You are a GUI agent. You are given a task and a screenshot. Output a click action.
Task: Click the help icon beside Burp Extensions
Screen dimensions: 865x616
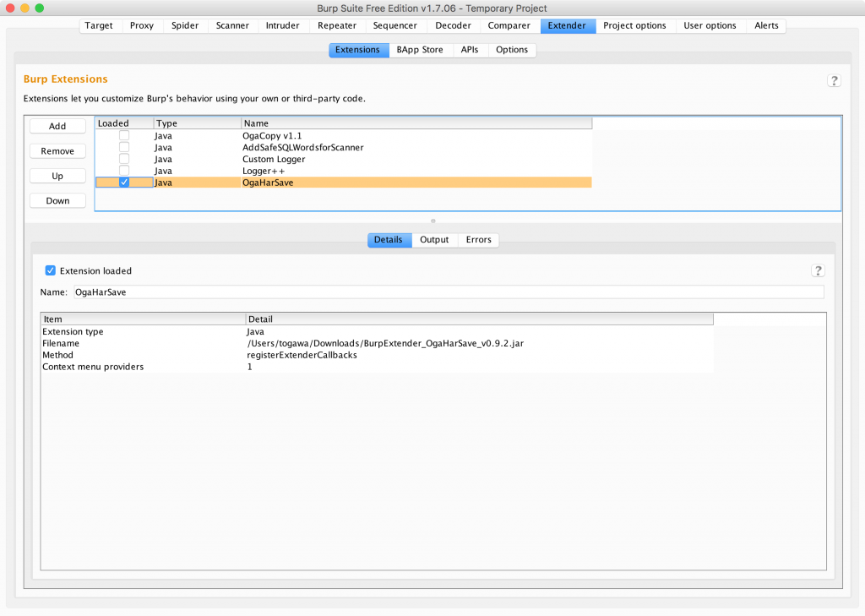[x=834, y=80]
